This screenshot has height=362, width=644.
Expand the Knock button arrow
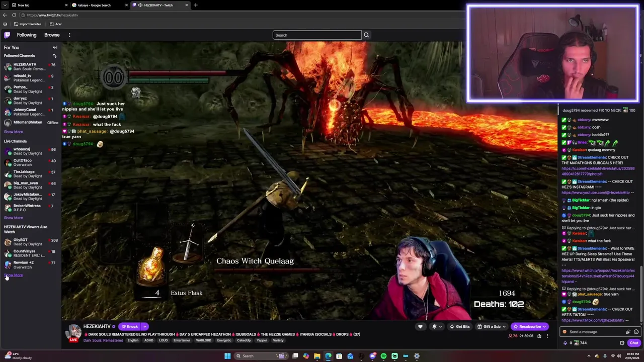click(144, 327)
